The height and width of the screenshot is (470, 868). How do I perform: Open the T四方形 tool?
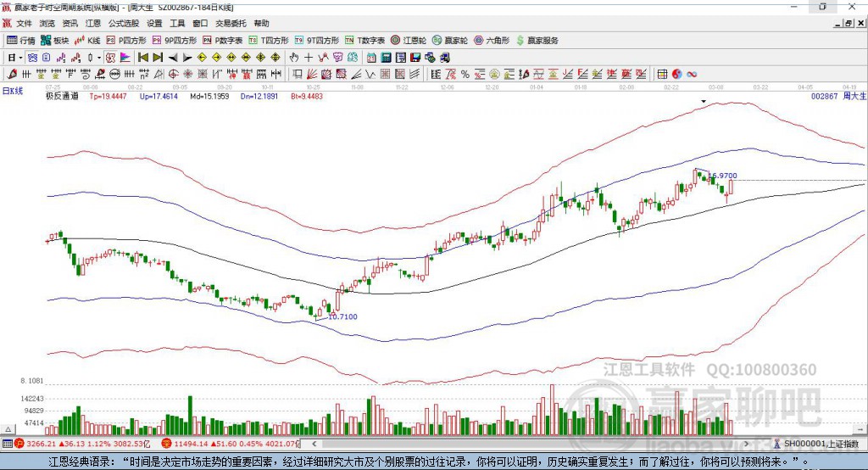pos(269,41)
